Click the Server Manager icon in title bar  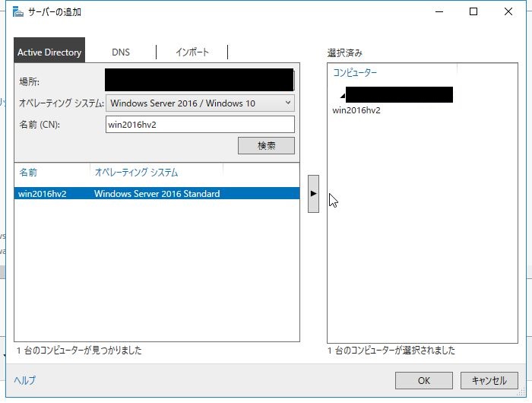pyautogui.click(x=18, y=11)
